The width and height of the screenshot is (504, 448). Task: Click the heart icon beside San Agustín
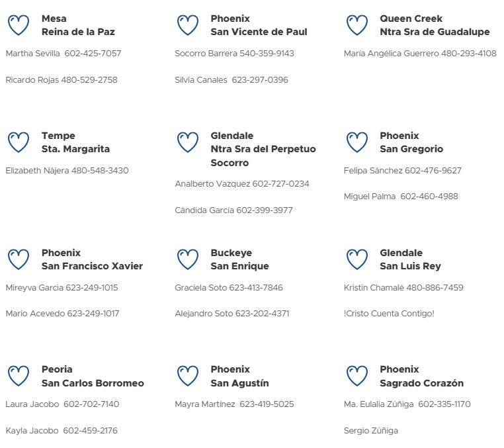[188, 376]
